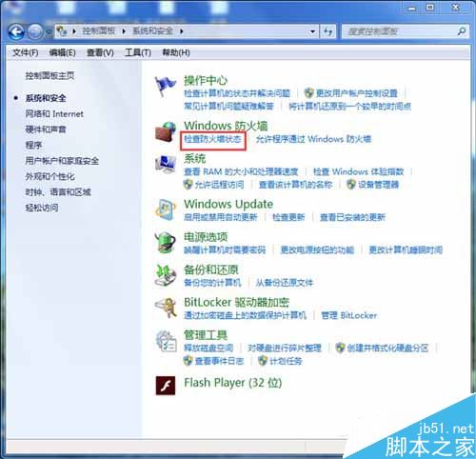Open the 帮助(H) menu
The image size is (476, 459).
(x=176, y=52)
